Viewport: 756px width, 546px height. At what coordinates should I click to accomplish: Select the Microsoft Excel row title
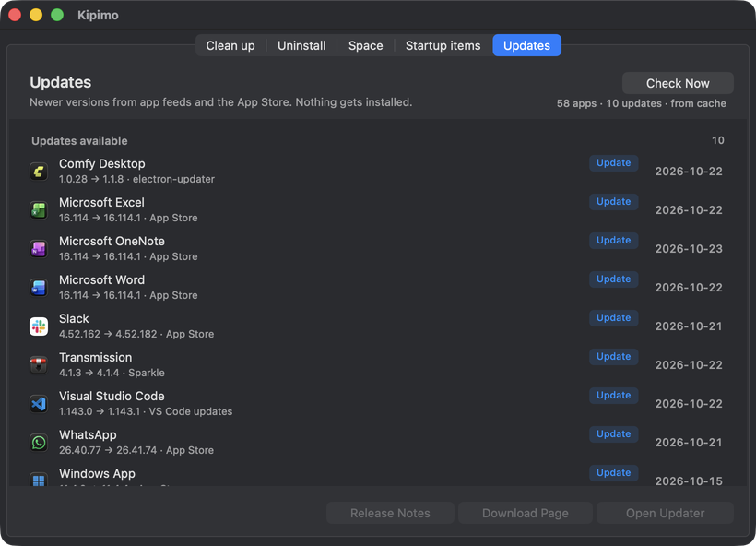tap(101, 203)
